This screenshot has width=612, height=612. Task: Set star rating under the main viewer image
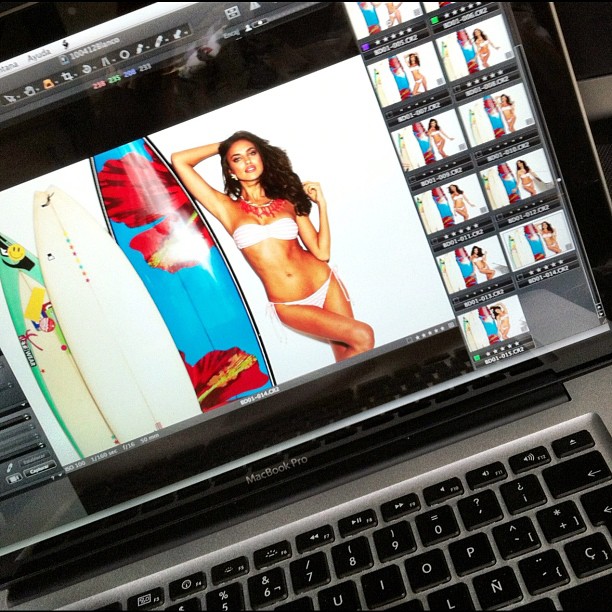click(x=431, y=333)
